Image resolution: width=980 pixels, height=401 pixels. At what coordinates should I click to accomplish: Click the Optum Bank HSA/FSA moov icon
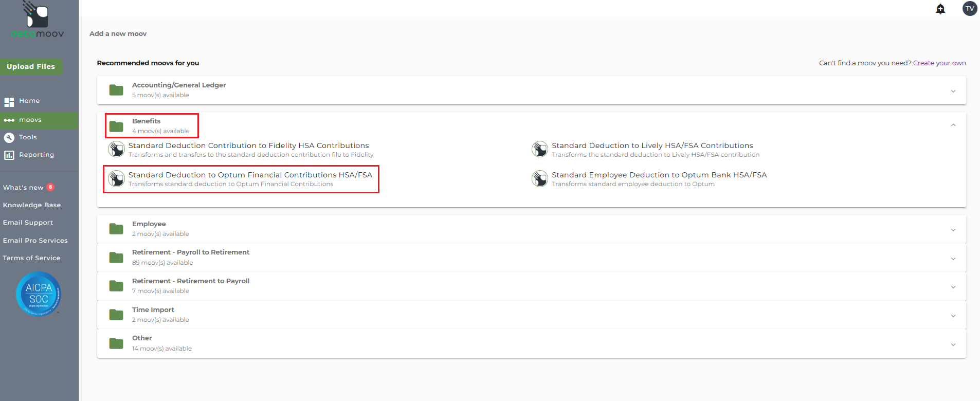pos(540,178)
